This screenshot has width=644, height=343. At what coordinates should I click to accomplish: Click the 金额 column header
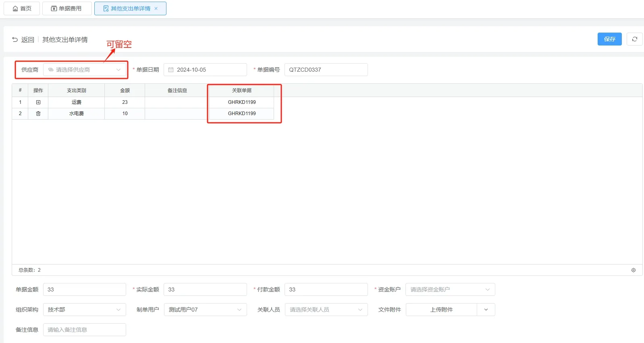tap(125, 91)
